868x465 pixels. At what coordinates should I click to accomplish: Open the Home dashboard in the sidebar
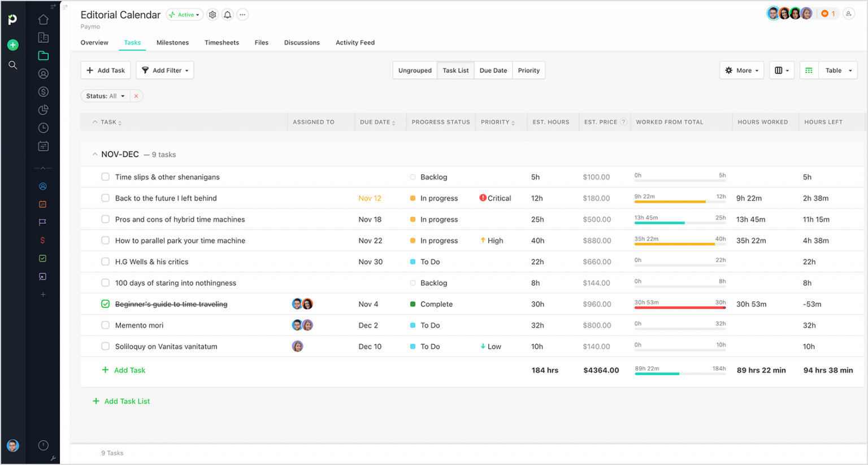(x=43, y=19)
